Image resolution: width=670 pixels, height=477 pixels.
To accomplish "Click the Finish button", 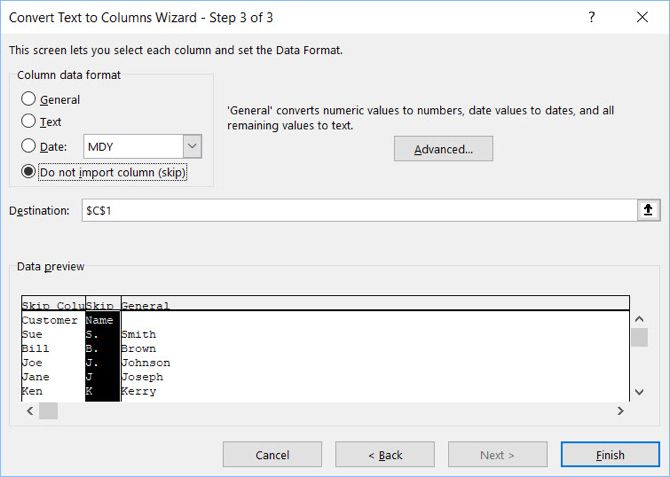I will 610,454.
